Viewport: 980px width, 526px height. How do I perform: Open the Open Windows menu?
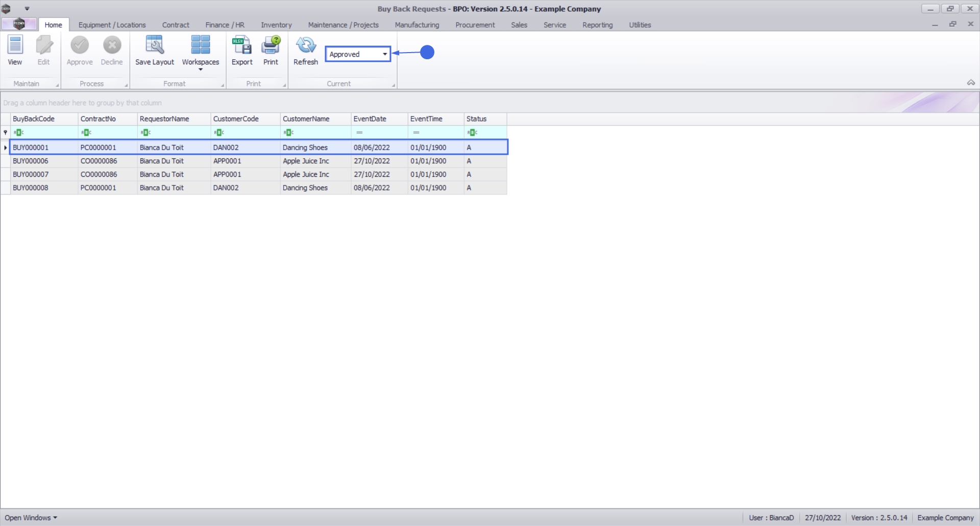click(x=31, y=517)
